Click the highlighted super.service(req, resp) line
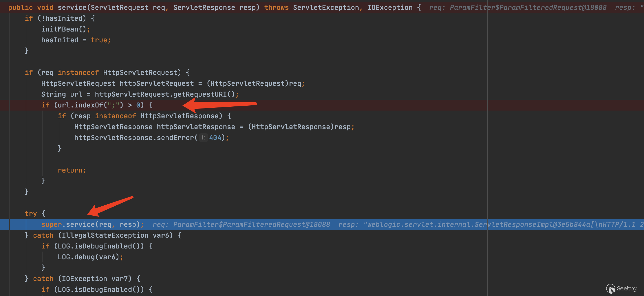This screenshot has height=296, width=644. 92,224
